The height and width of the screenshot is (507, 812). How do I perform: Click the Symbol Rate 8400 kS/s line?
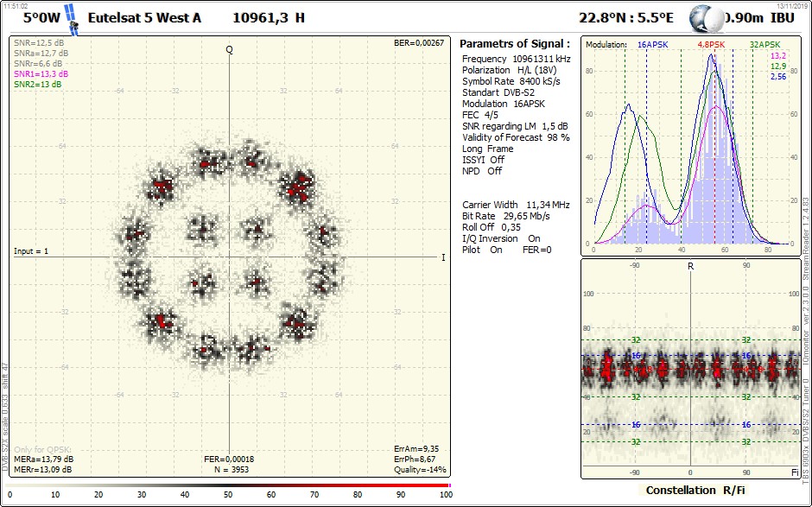[x=511, y=81]
